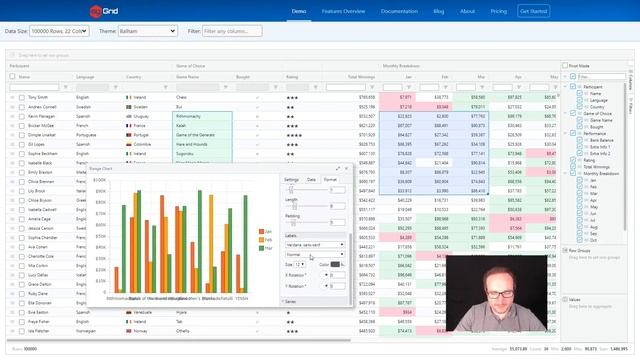Select the checkbox for Kevin Flanagan
The height and width of the screenshot is (360, 640).
click(22, 116)
